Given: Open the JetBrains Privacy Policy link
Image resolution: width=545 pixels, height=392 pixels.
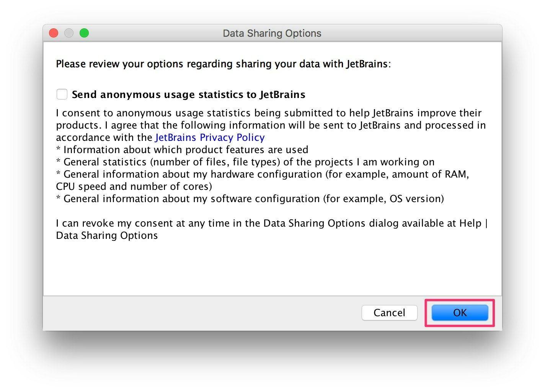Looking at the screenshot, I should (210, 137).
